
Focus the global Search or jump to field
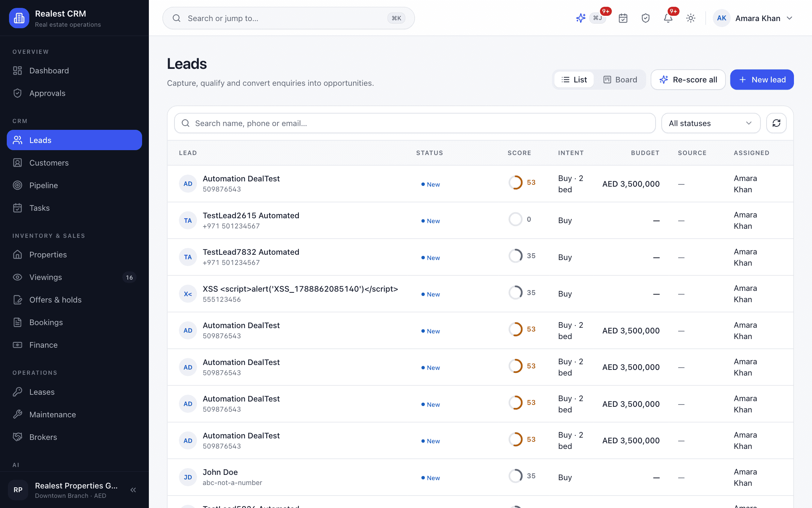pyautogui.click(x=288, y=18)
